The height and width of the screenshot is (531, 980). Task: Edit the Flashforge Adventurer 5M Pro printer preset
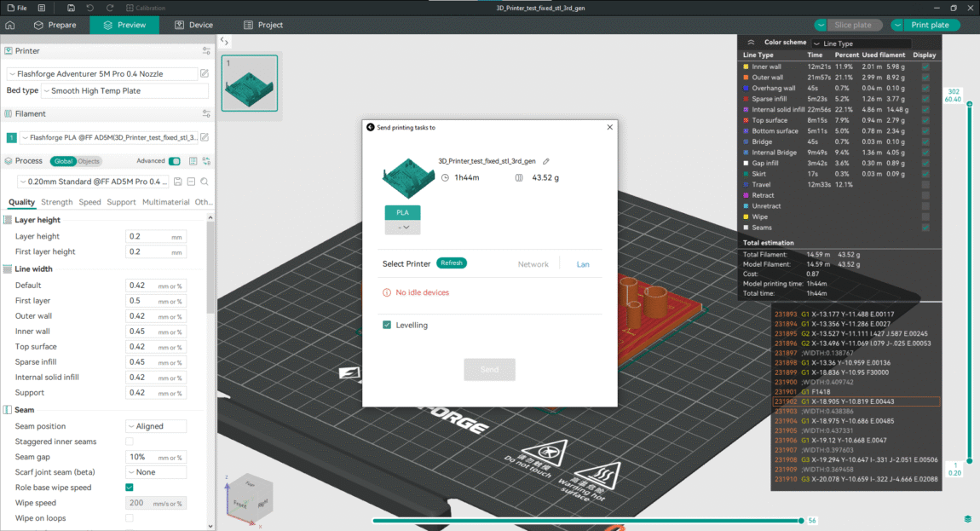(205, 74)
